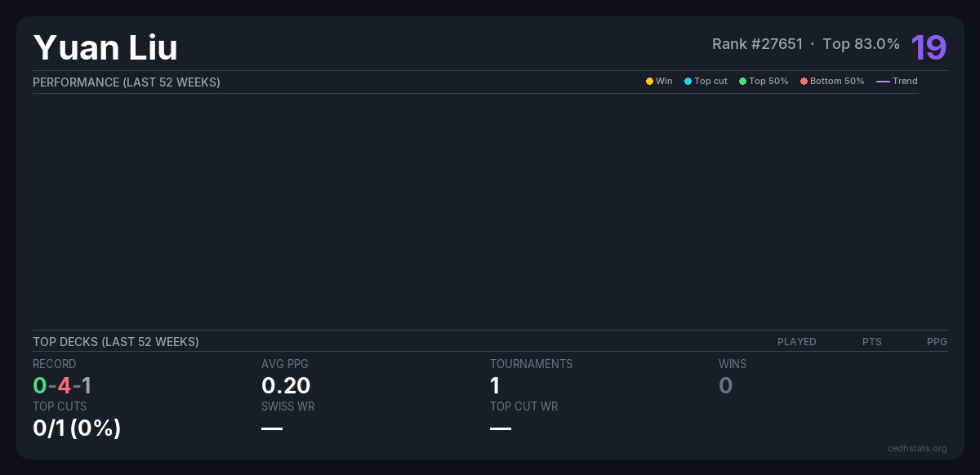Click the purple Trend line marker

pos(883,82)
